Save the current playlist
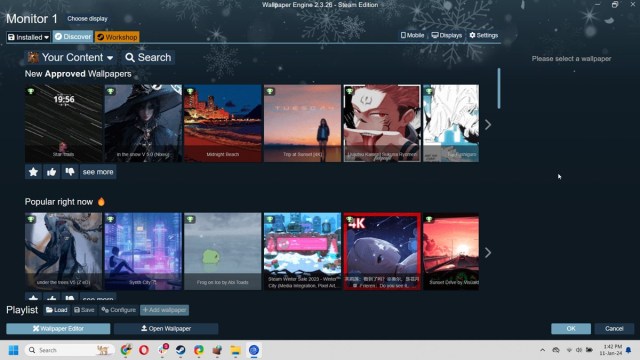This screenshot has width=640, height=360. (x=84, y=310)
